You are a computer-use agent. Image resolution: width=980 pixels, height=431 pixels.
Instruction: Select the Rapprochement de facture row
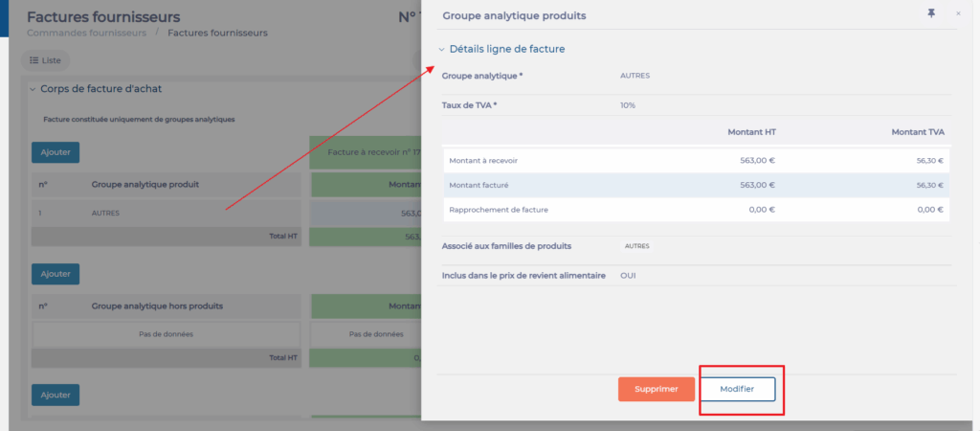[x=696, y=209]
